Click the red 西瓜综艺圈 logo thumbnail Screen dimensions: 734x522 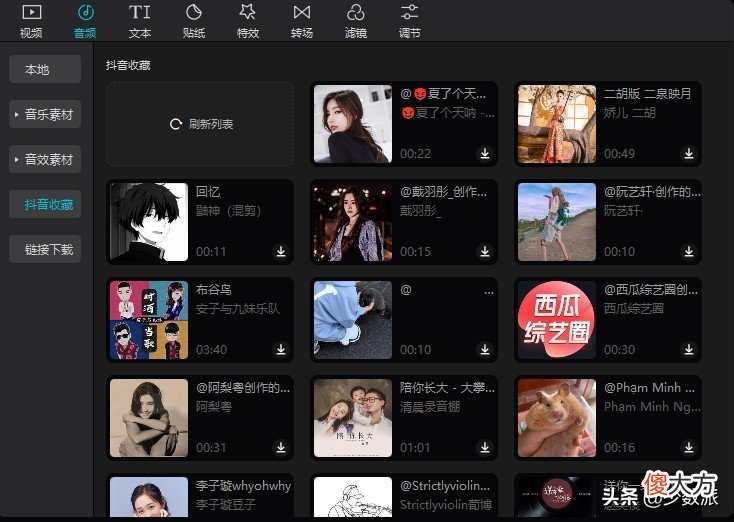[557, 320]
